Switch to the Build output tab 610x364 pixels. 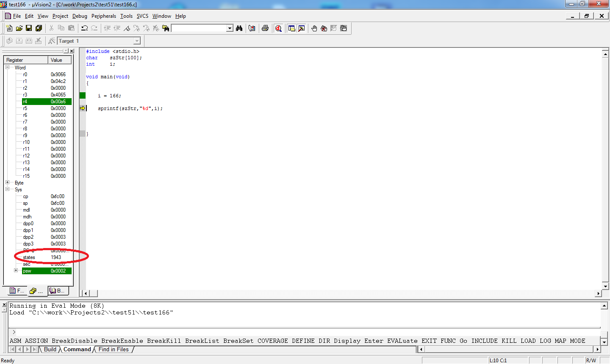click(50, 349)
